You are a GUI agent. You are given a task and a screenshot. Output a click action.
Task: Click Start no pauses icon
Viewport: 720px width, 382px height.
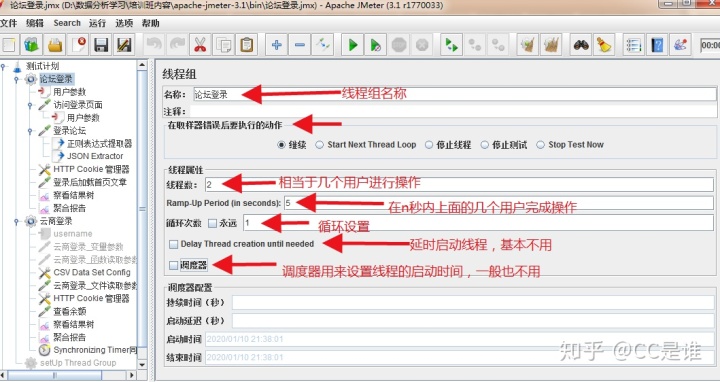pyautogui.click(x=376, y=45)
